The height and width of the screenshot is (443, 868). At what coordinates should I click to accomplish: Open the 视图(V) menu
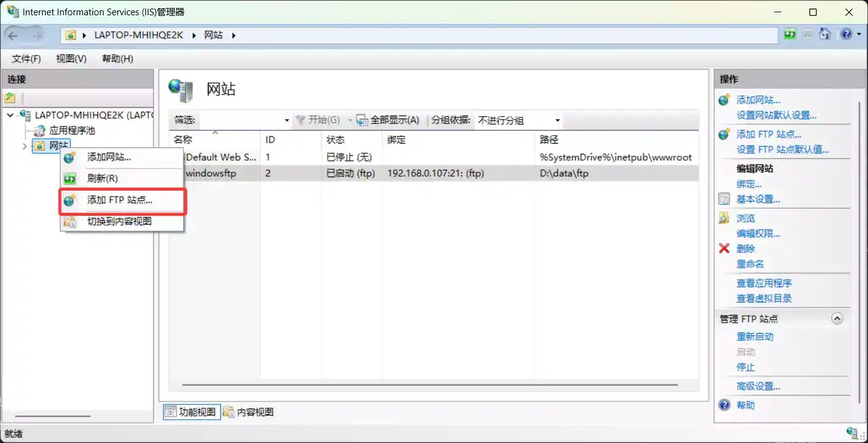(x=71, y=59)
